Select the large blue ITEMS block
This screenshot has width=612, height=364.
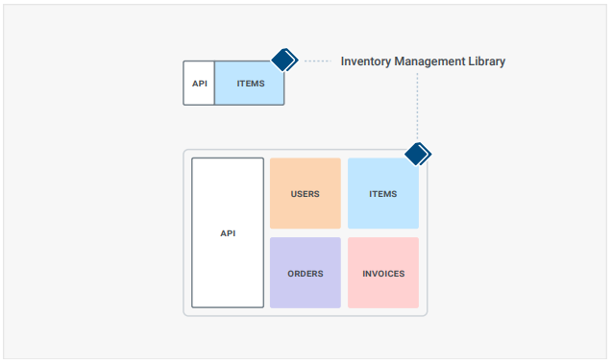(383, 193)
